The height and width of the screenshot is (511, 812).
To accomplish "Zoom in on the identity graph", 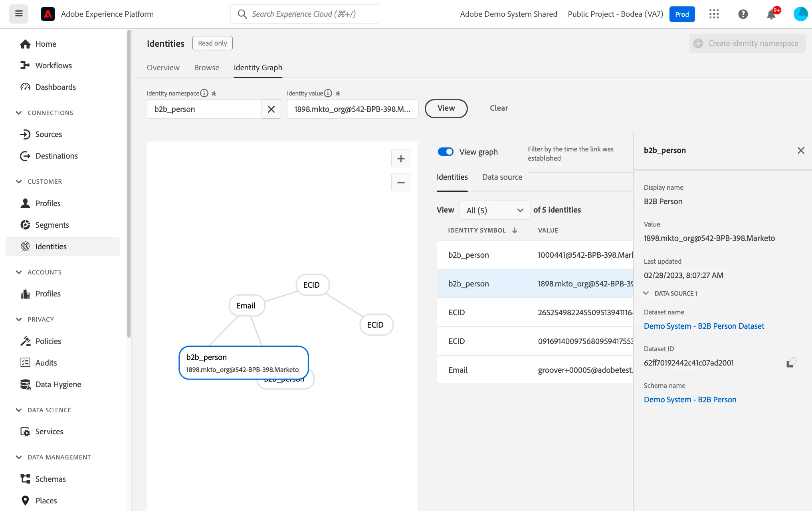I will click(x=401, y=159).
